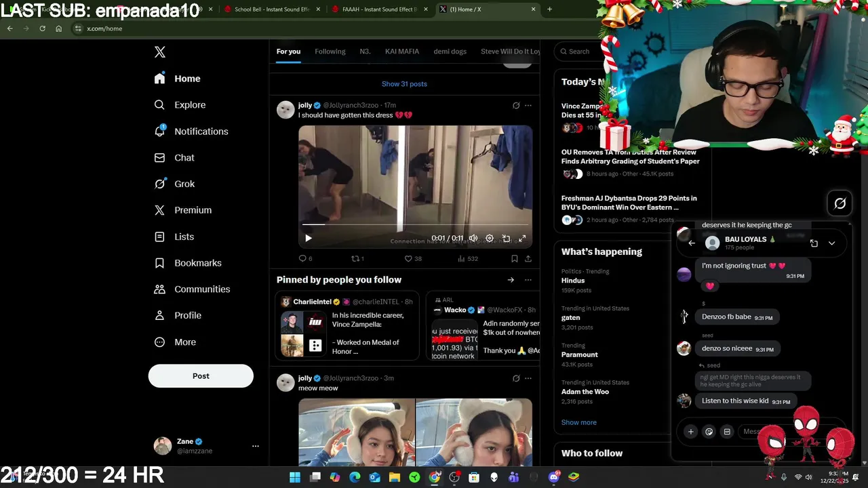
Task: Switch to the For you tab
Action: click(288, 52)
